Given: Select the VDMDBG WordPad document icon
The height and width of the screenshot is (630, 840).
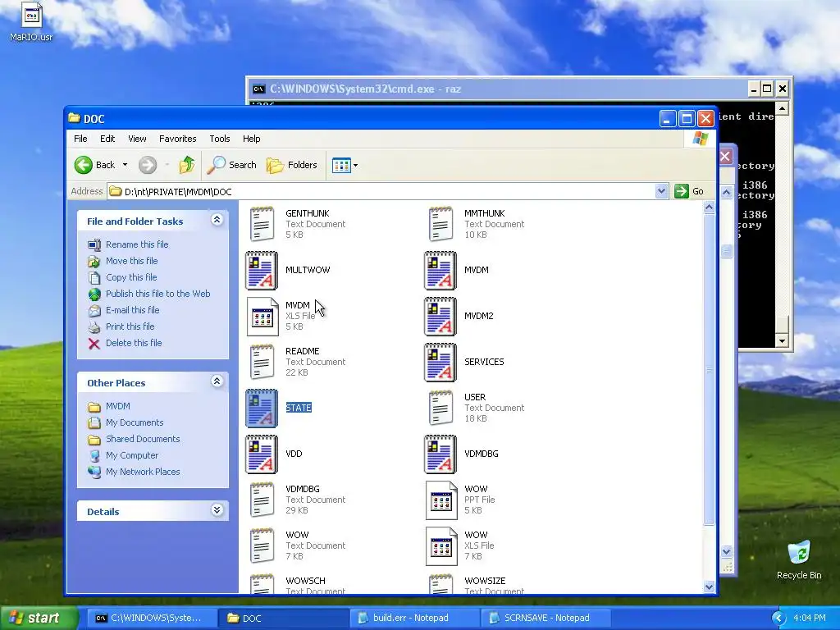Looking at the screenshot, I should coord(441,454).
